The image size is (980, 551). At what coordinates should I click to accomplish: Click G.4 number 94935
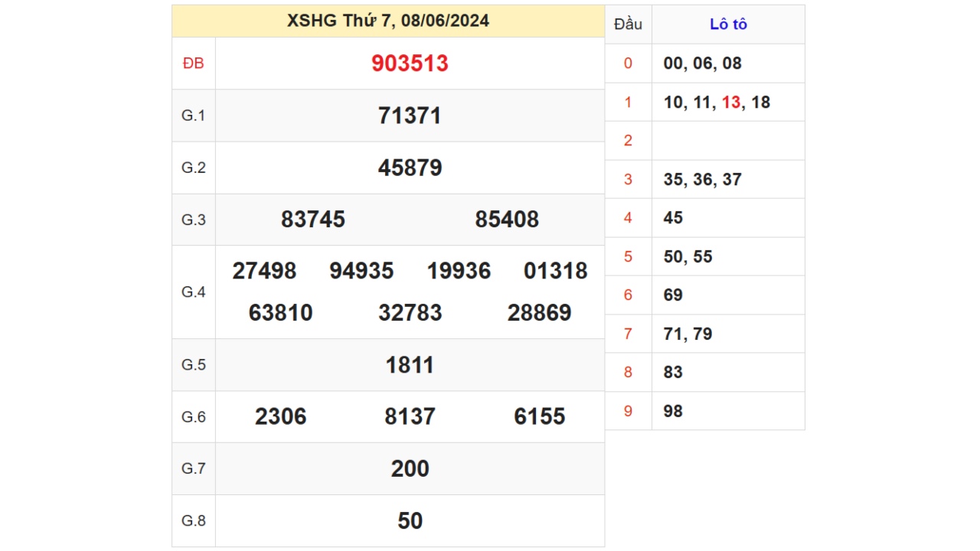coord(361,271)
